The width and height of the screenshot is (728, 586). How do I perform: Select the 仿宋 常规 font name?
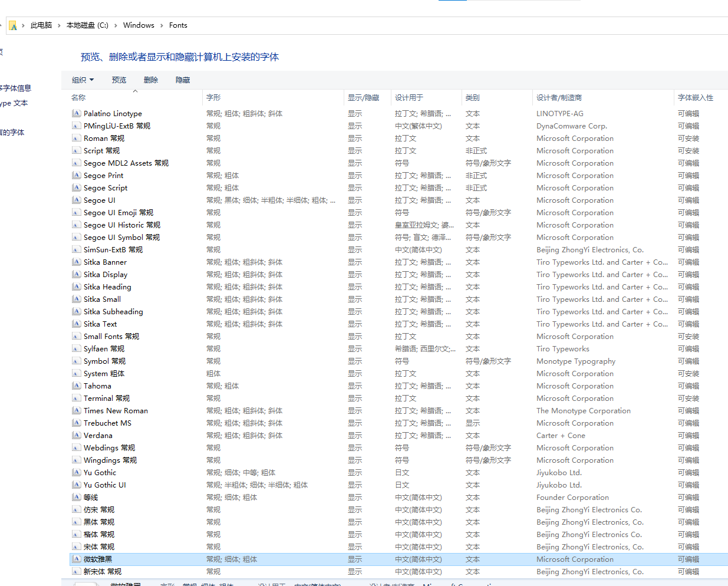click(99, 509)
